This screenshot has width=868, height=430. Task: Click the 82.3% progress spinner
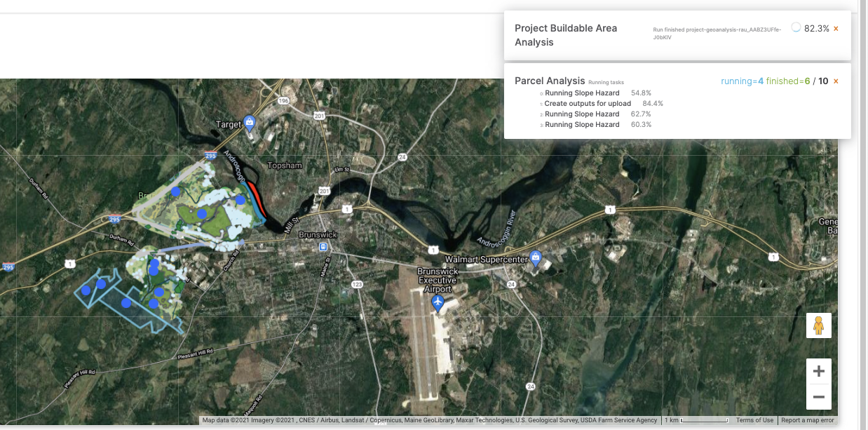coord(796,27)
